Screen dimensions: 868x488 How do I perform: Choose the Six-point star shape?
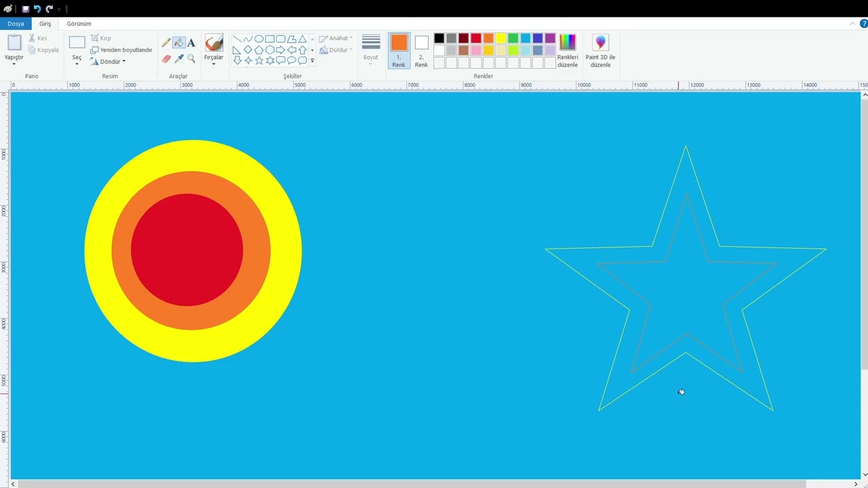pos(270,61)
